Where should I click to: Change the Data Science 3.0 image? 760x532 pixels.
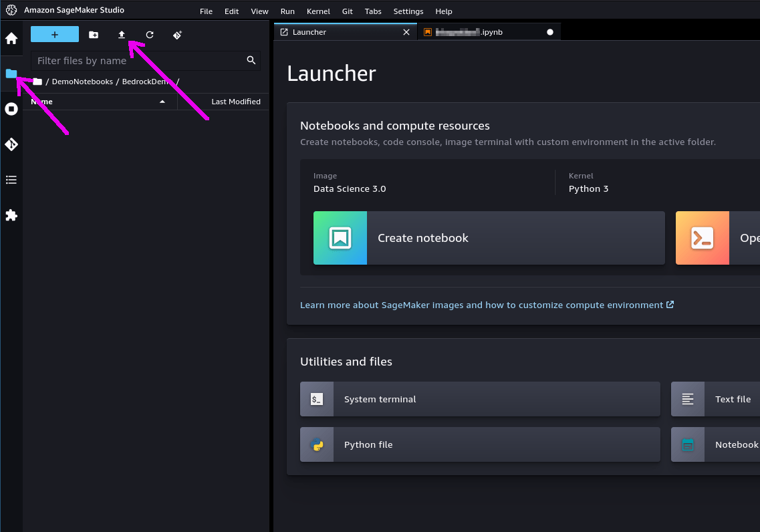(x=350, y=188)
